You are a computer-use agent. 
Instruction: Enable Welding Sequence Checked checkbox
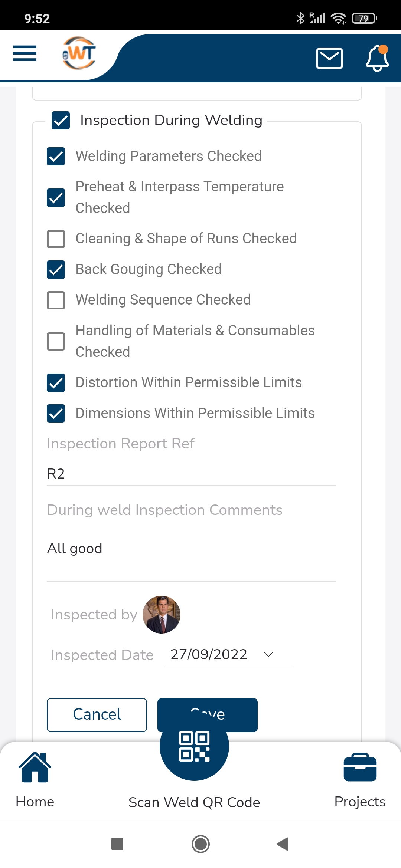coord(56,300)
